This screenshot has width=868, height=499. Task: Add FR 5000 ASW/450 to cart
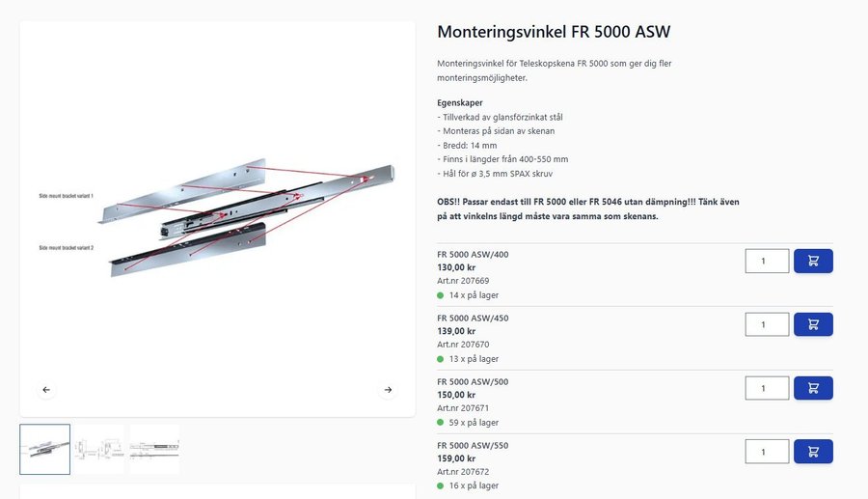(x=813, y=324)
